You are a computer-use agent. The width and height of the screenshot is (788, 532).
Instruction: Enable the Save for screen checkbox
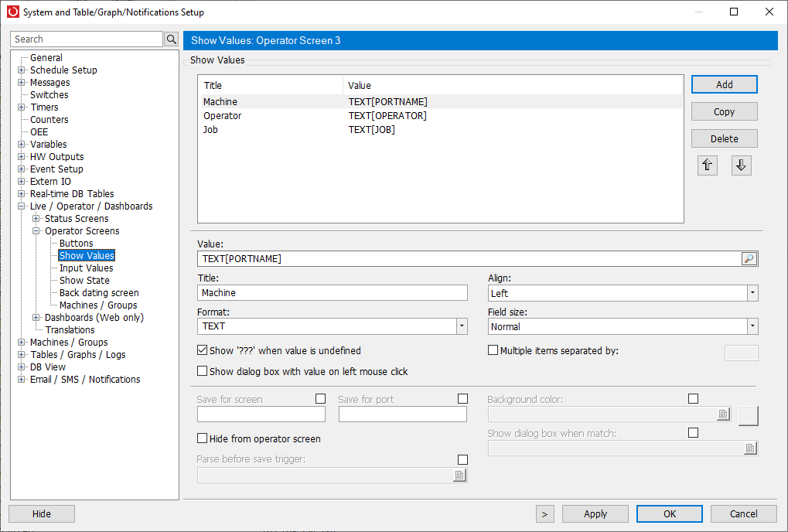pos(321,399)
